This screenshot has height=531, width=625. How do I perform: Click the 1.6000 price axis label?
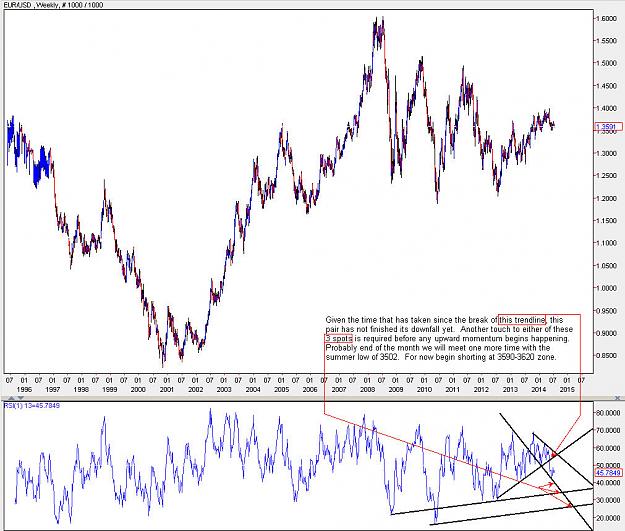[x=606, y=18]
